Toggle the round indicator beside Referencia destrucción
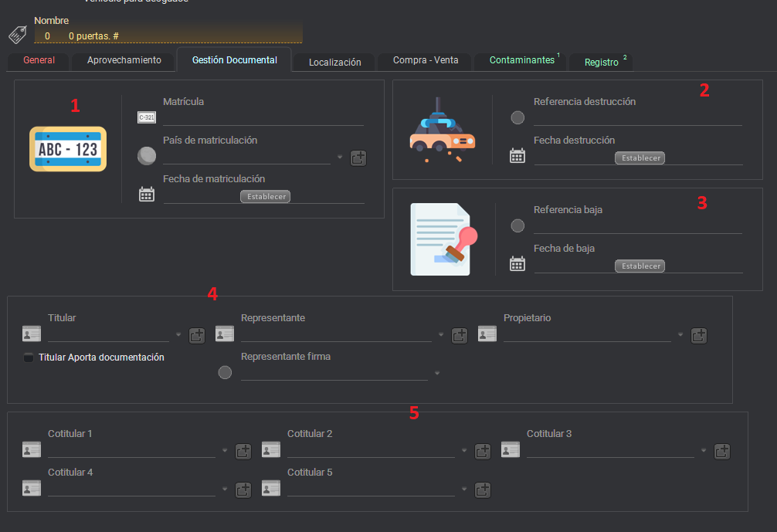 pos(517,118)
